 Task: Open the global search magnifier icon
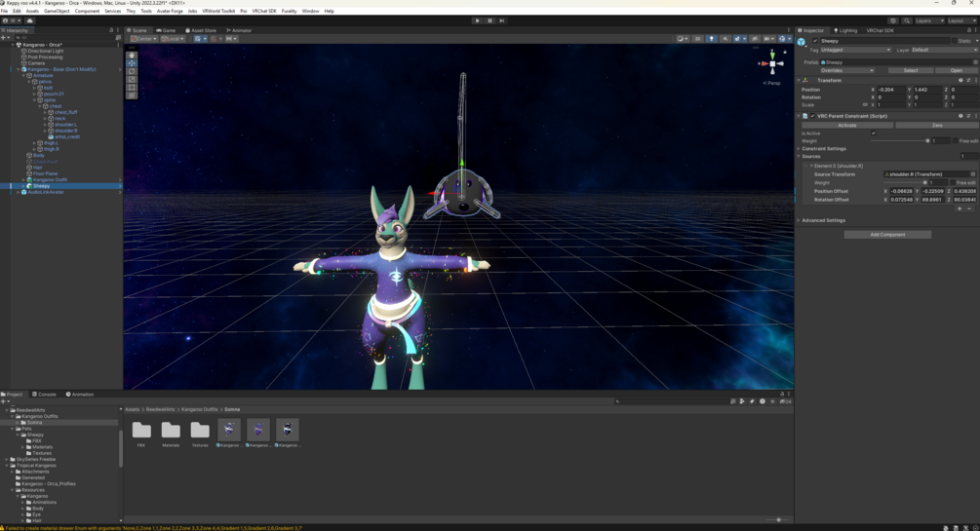(x=907, y=20)
